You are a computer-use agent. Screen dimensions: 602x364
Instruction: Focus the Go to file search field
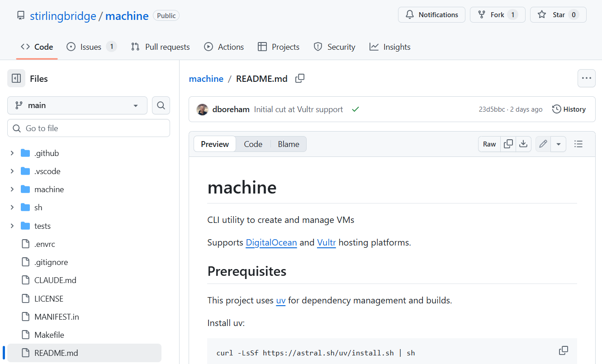point(89,128)
